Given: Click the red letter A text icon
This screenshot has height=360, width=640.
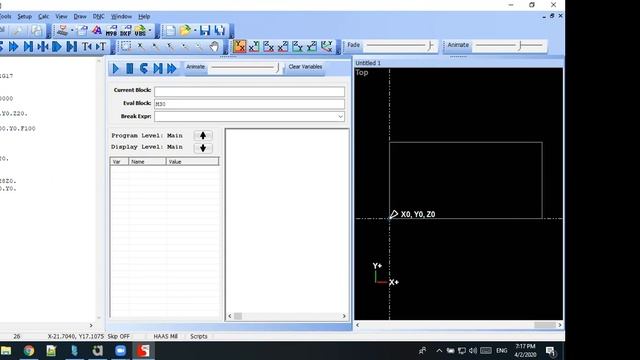Looking at the screenshot, I should tap(97, 31).
